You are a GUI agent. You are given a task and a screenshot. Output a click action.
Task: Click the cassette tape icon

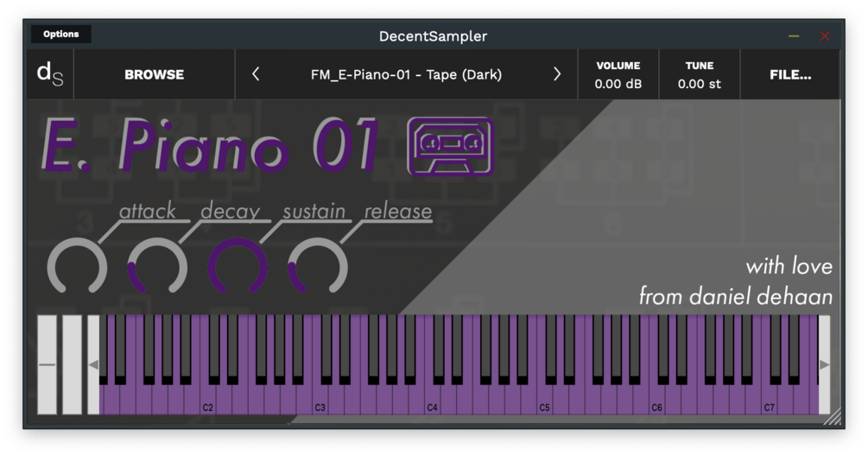451,146
